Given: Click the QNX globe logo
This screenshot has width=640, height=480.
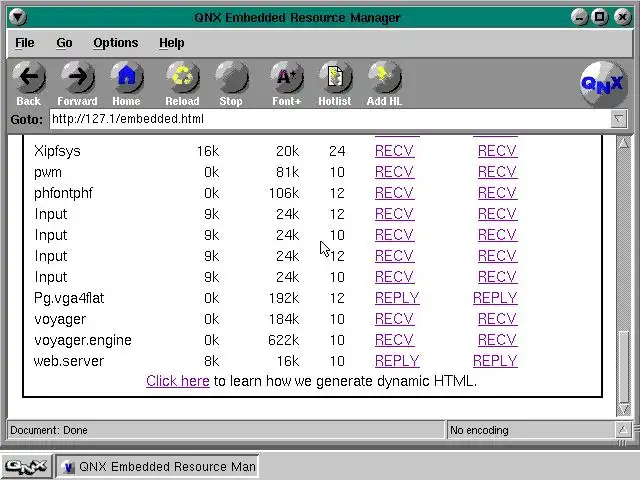Looking at the screenshot, I should click(603, 84).
